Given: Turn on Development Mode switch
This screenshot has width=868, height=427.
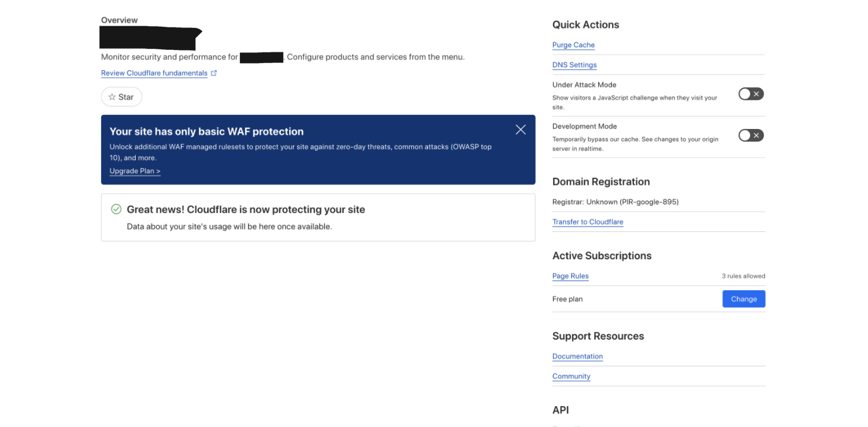Looking at the screenshot, I should point(751,136).
